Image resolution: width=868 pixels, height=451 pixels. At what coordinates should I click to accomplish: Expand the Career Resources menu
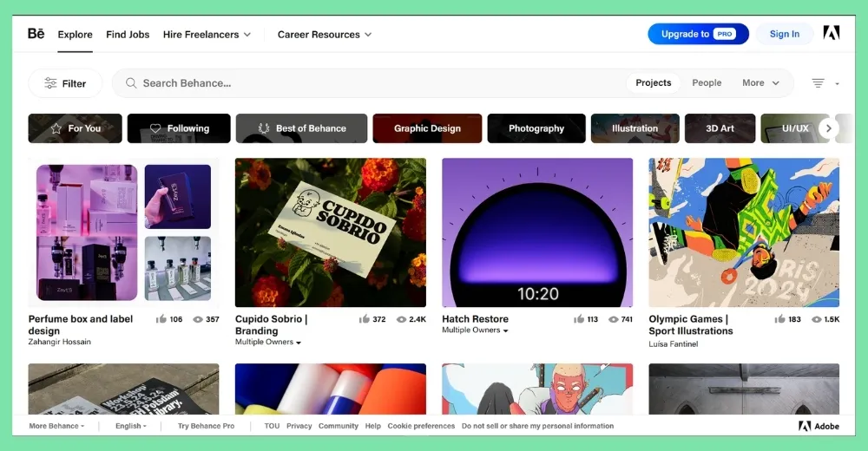325,35
